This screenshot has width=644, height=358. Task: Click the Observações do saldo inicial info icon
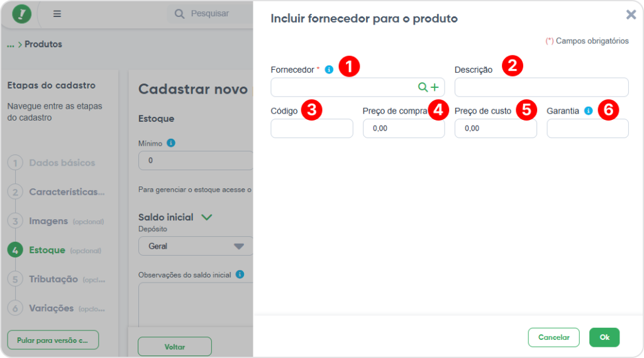click(240, 274)
